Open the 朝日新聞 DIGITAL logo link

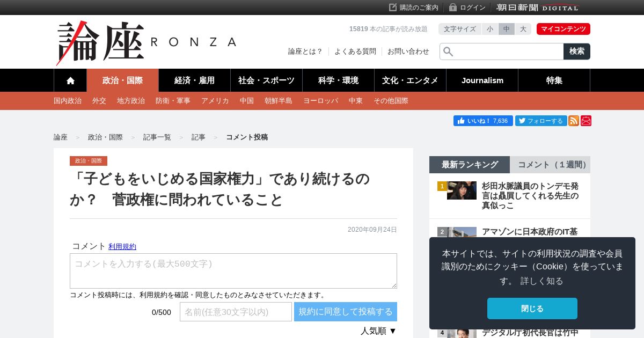point(538,8)
